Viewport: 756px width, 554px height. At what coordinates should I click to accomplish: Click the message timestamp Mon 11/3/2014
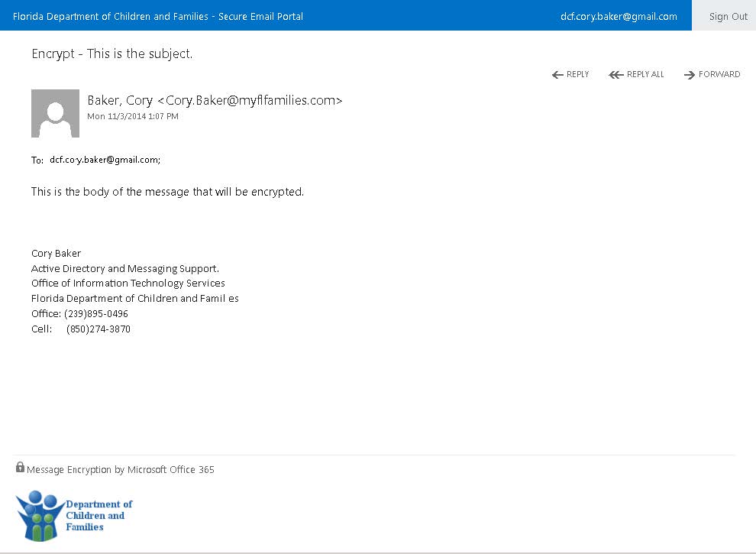point(133,116)
